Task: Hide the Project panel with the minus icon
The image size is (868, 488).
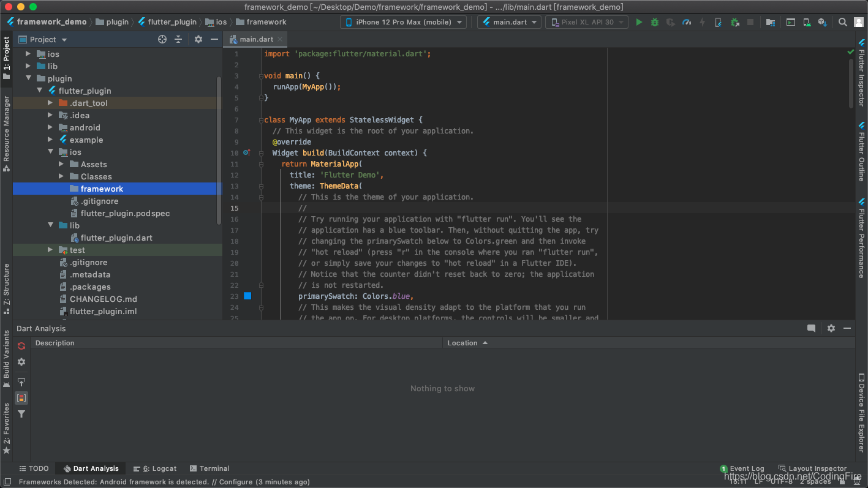Action: tap(214, 39)
